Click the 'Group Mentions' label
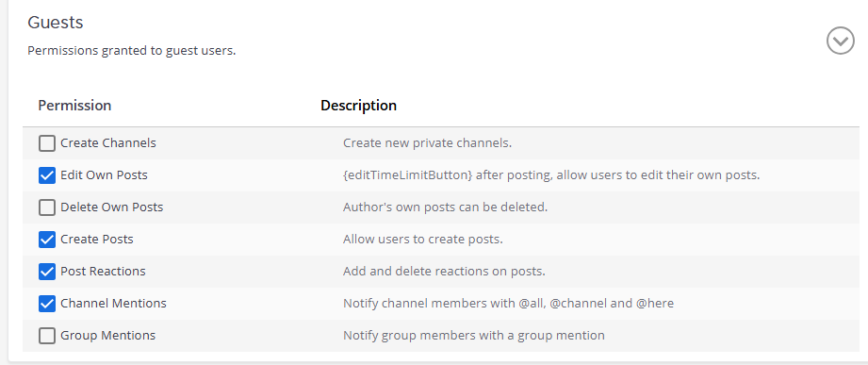The width and height of the screenshot is (868, 365). tap(108, 336)
